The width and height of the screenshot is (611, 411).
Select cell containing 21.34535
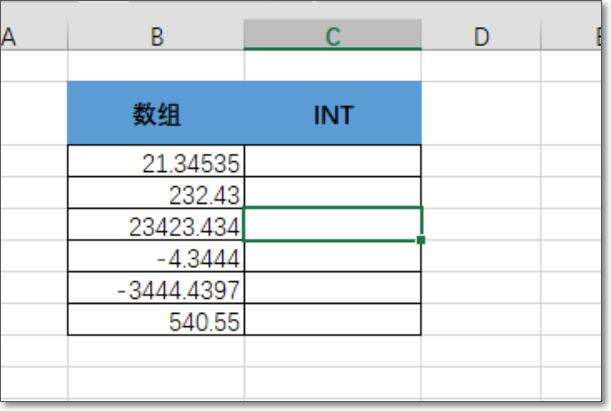pos(156,161)
